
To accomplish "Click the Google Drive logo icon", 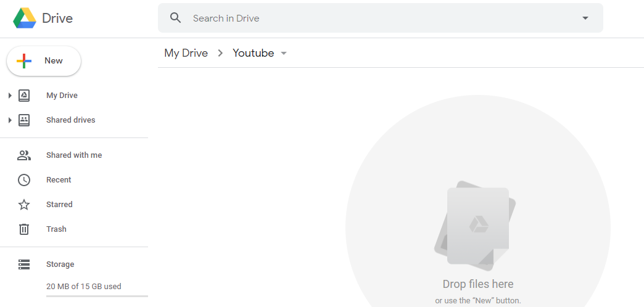I will click(25, 18).
